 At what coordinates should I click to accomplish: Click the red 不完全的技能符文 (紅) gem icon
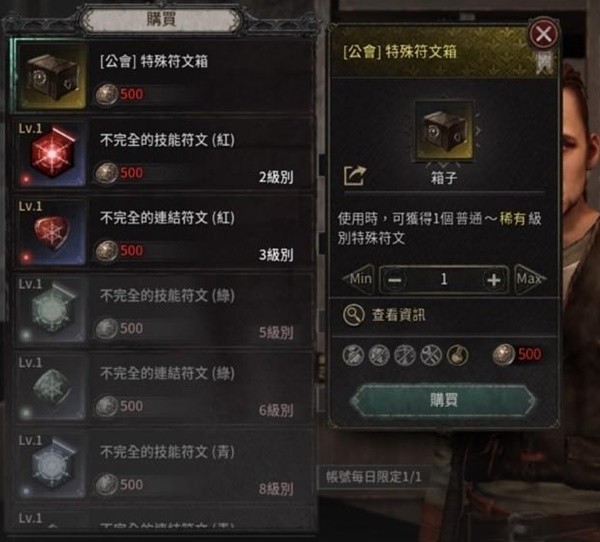(x=52, y=154)
